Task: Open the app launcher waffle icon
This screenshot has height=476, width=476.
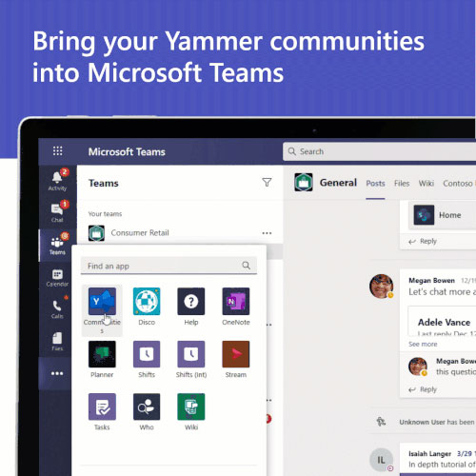Action: point(57,151)
